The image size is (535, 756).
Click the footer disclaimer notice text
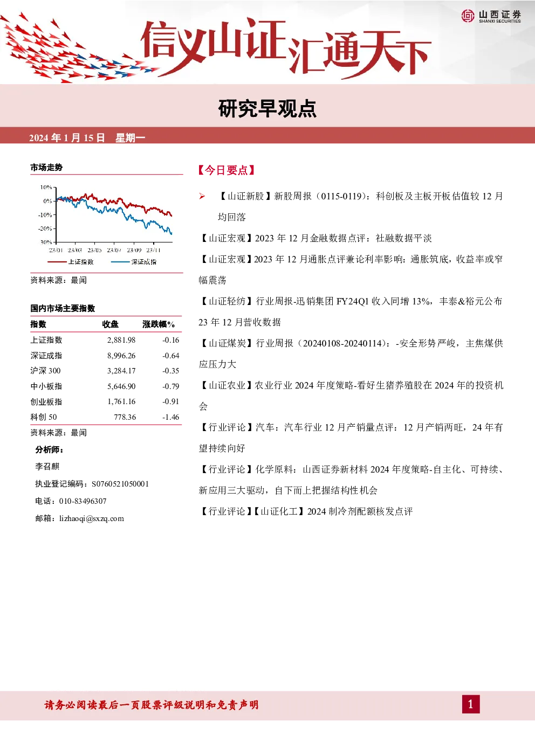click(x=152, y=705)
